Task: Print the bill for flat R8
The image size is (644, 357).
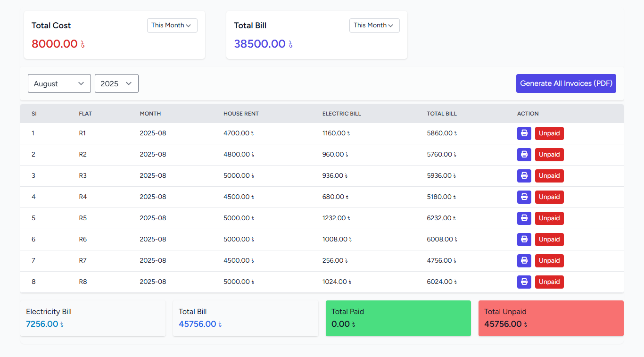Action: tap(524, 282)
